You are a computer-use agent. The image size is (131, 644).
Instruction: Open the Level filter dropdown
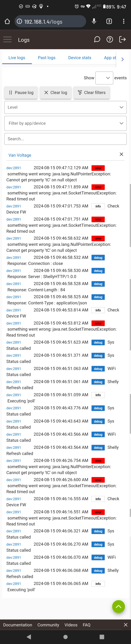coord(65,107)
